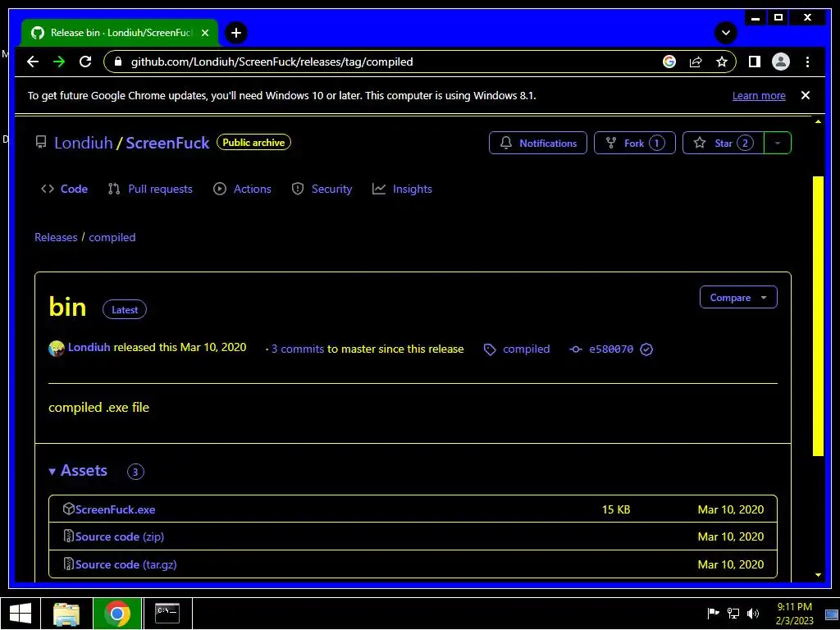Open a new tab with plus button
840x630 pixels.
point(236,33)
